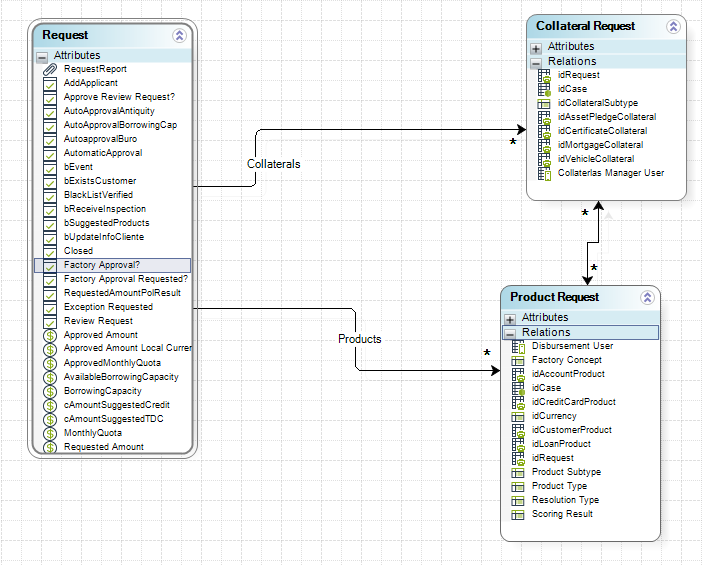Click the checkbox icon beside Factory Approval?

[x=50, y=265]
